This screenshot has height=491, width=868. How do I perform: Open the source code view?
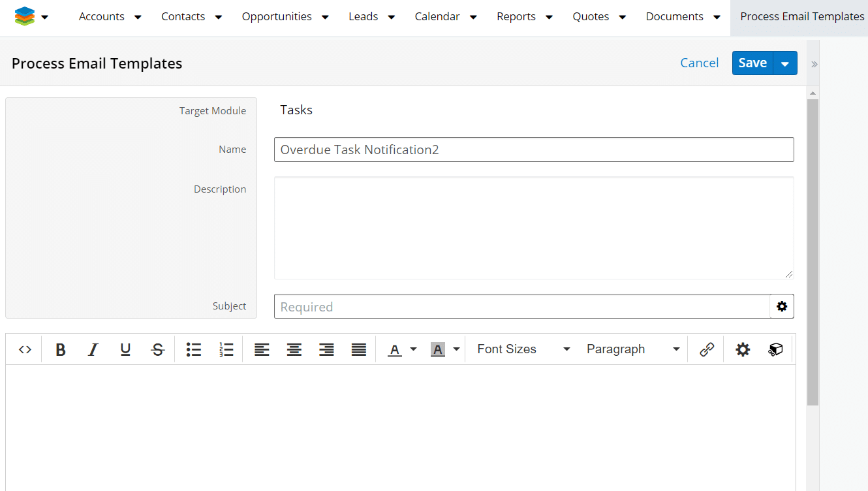pyautogui.click(x=25, y=349)
